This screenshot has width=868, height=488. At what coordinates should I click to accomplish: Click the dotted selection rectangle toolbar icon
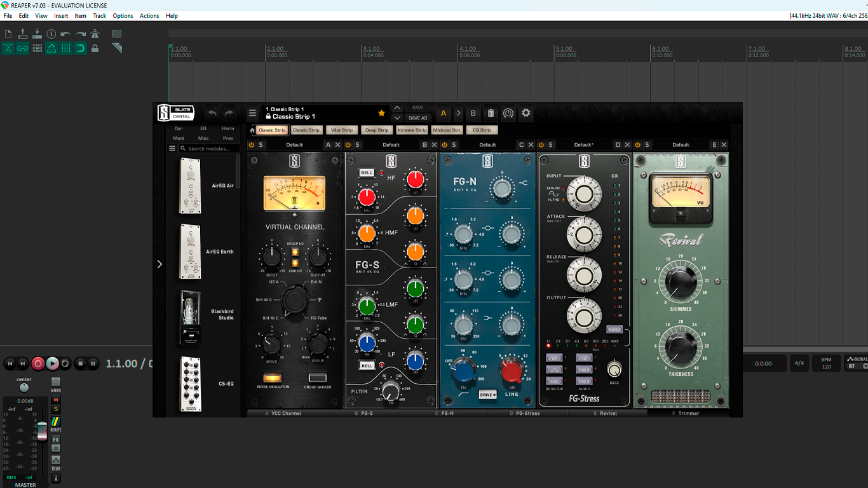pyautogui.click(x=117, y=34)
